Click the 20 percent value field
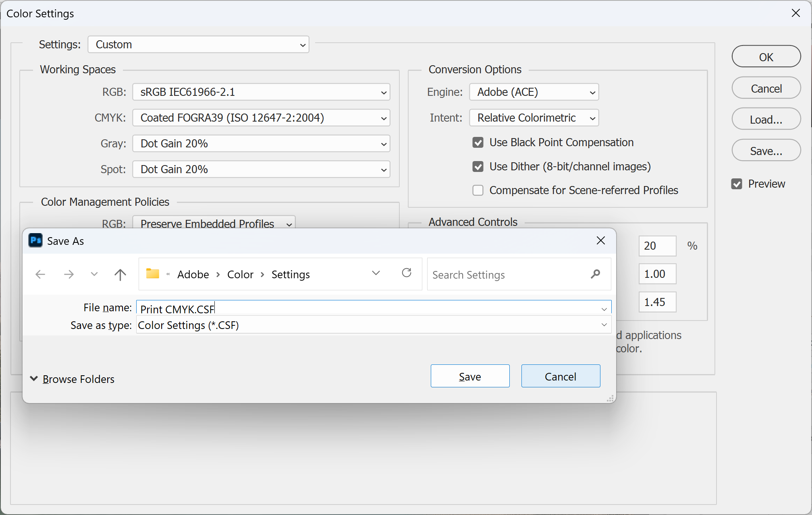Image resolution: width=812 pixels, height=515 pixels. click(657, 246)
